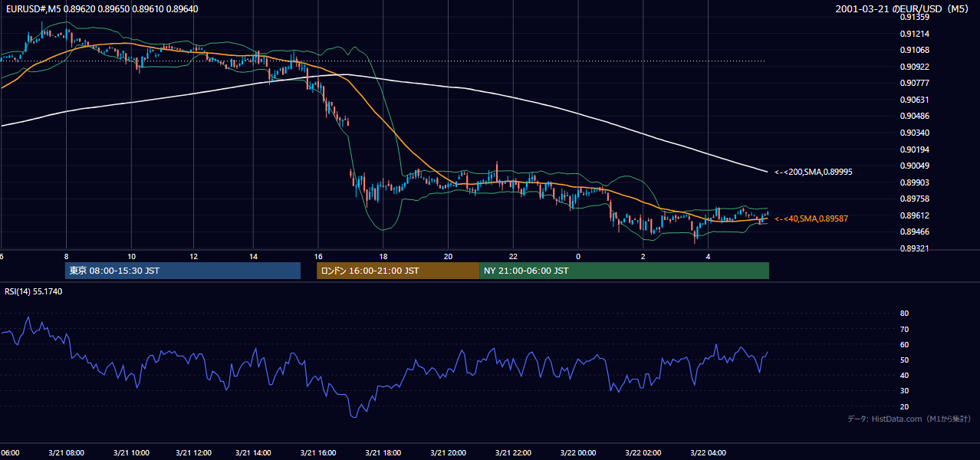Click the 3/22 04:00 time axis label
The height and width of the screenshot is (460, 980).
(x=708, y=453)
